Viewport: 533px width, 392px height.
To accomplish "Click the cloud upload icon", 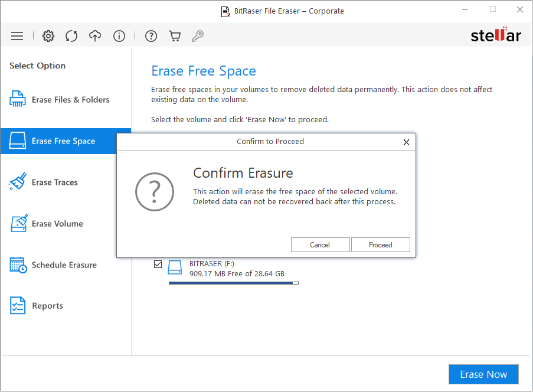I will tap(95, 35).
